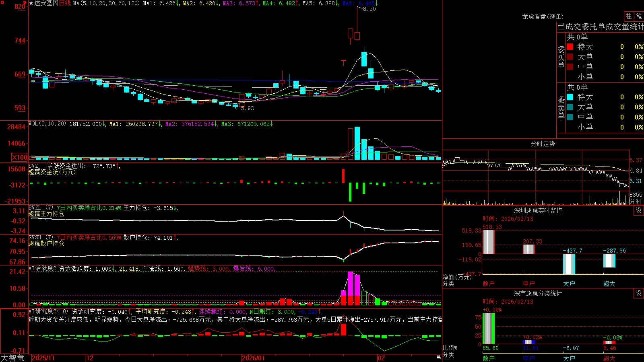The height and width of the screenshot is (362, 644).
Task: Select the 02 month marker on the timeline
Action: click(x=381, y=358)
